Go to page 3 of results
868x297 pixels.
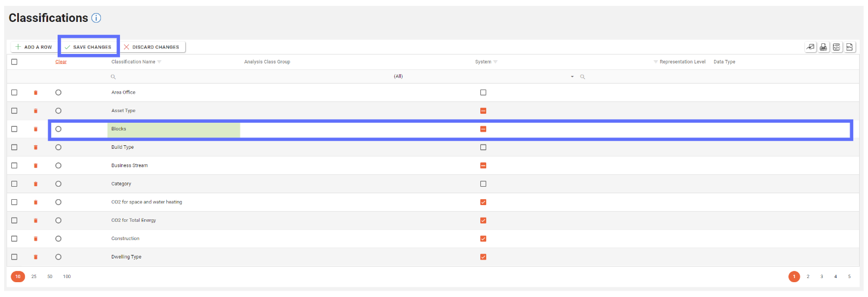coord(822,277)
